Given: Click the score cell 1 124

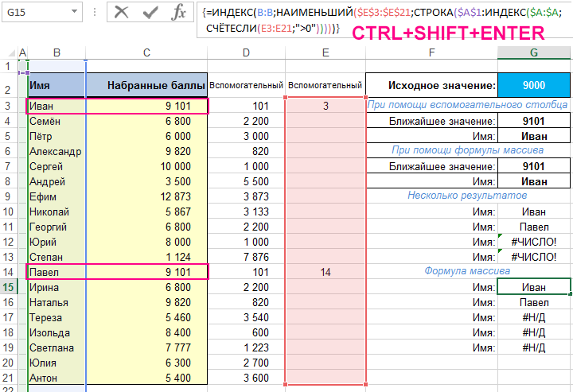Looking at the screenshot, I should click(146, 257).
